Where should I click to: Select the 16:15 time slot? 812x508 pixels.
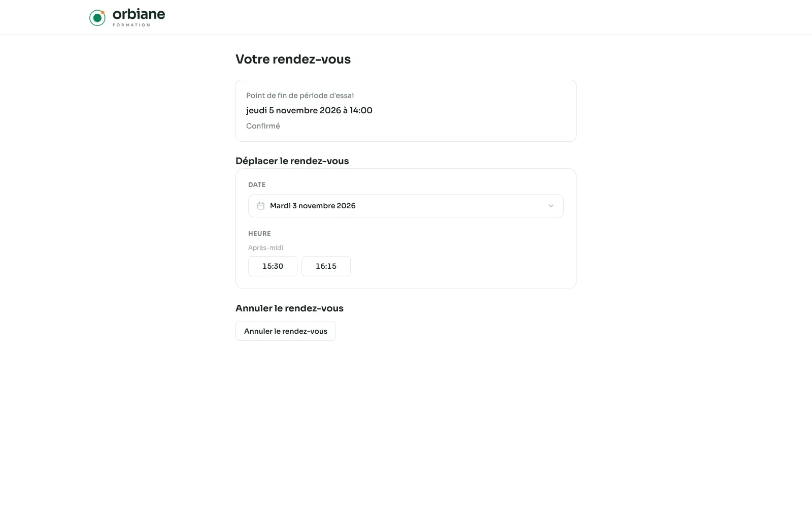point(326,266)
